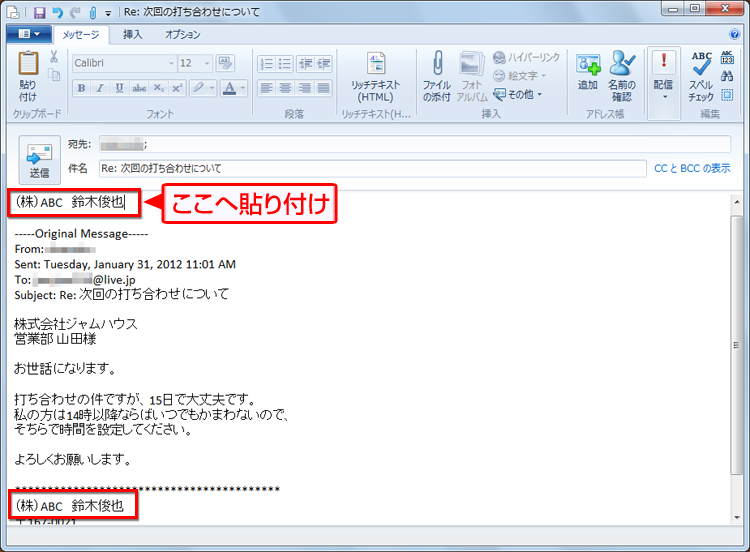750x552 pixels.
Task: Click Redo in quick access toolbar
Action: tap(75, 12)
